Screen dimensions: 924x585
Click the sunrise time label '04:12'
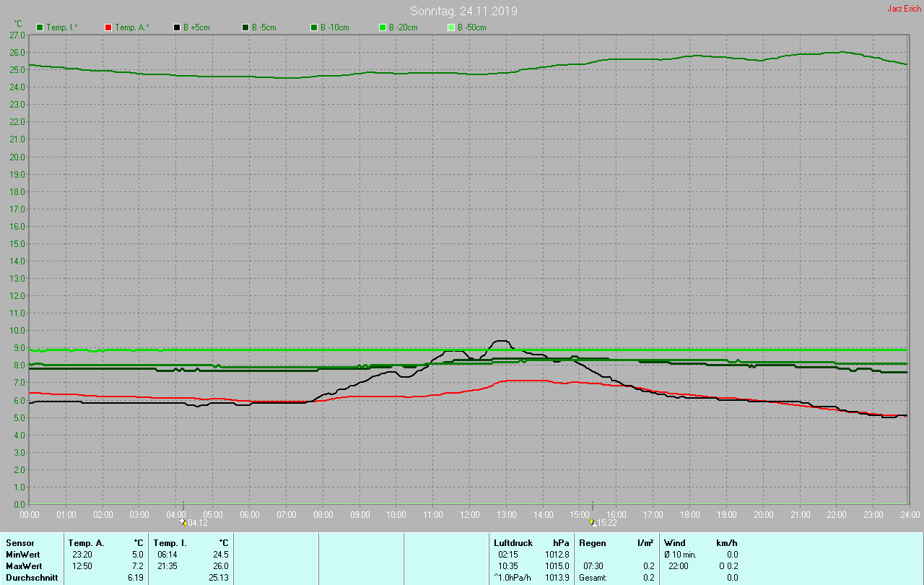tap(198, 522)
